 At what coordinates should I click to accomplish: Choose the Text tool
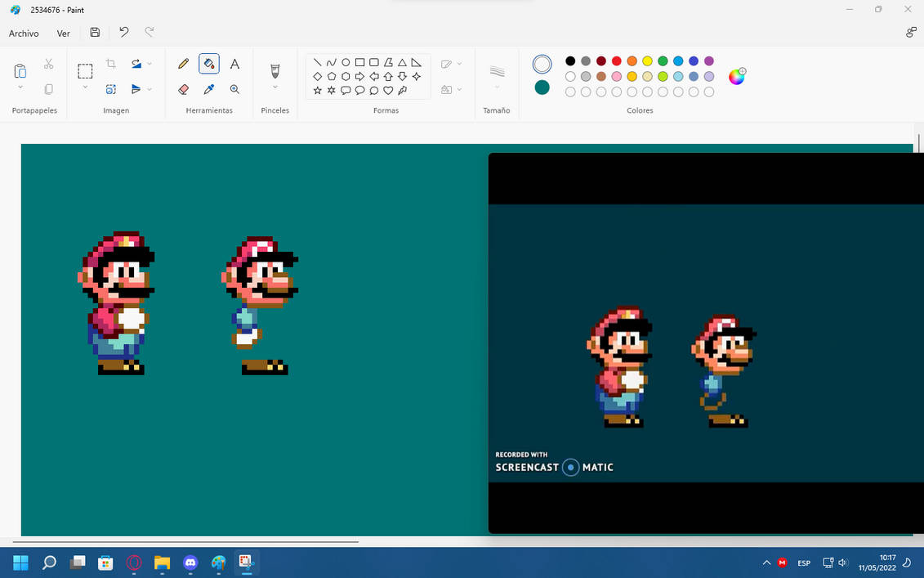pyautogui.click(x=234, y=63)
